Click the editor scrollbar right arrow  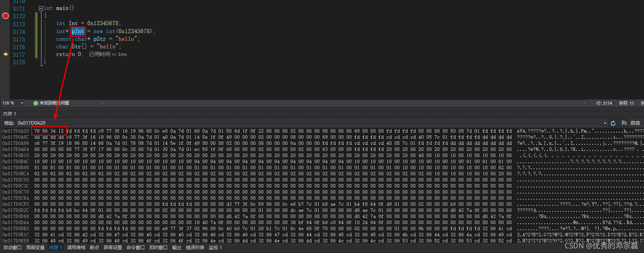pyautogui.click(x=585, y=103)
